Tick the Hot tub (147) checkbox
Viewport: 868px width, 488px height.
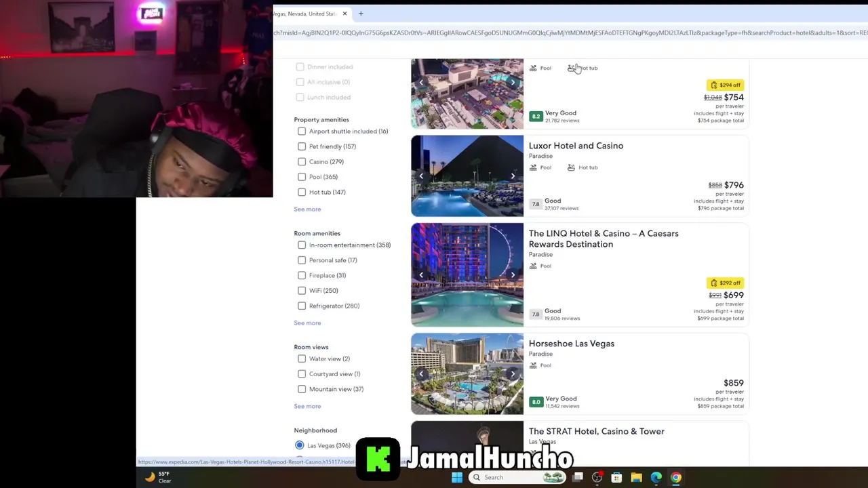point(302,192)
